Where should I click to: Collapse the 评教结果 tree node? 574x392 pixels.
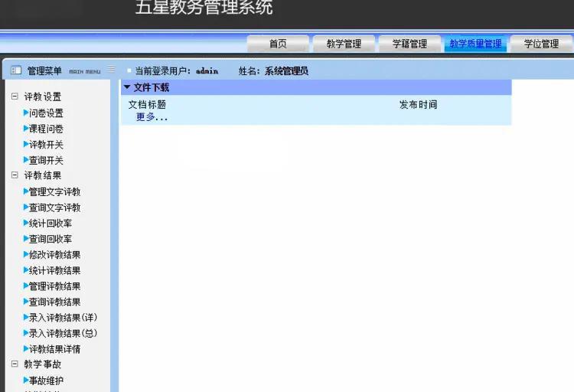15,175
